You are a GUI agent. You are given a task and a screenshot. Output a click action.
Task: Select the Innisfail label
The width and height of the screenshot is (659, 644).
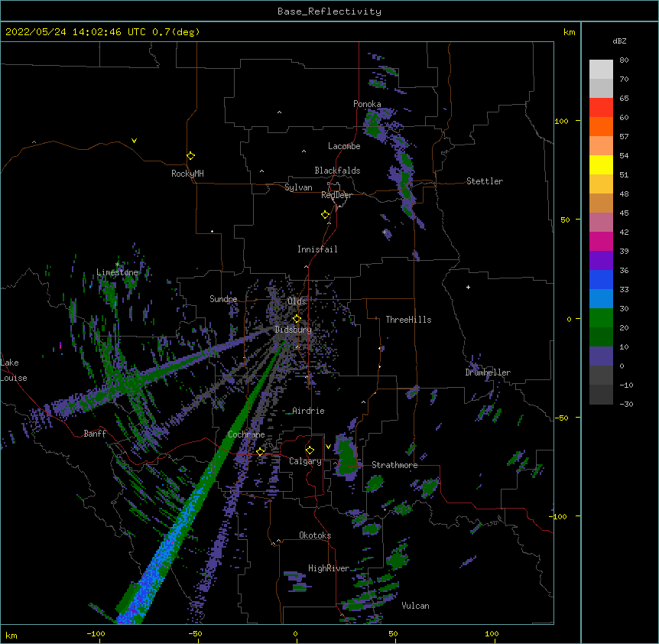[x=317, y=249]
